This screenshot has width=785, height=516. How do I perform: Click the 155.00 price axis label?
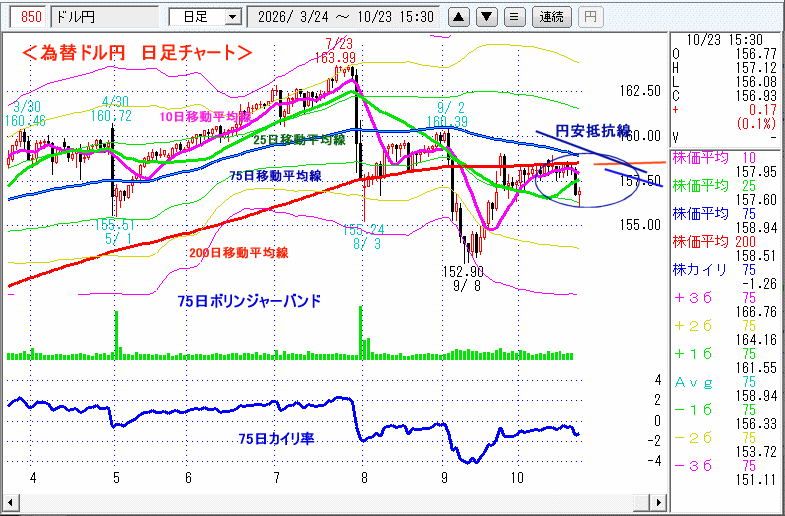click(x=640, y=225)
